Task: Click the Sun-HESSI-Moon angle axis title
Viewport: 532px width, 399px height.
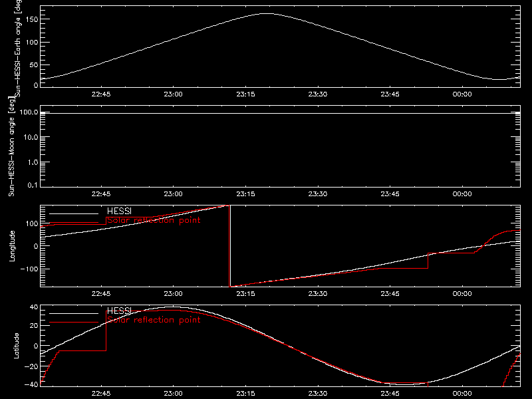Action: (x=11, y=146)
